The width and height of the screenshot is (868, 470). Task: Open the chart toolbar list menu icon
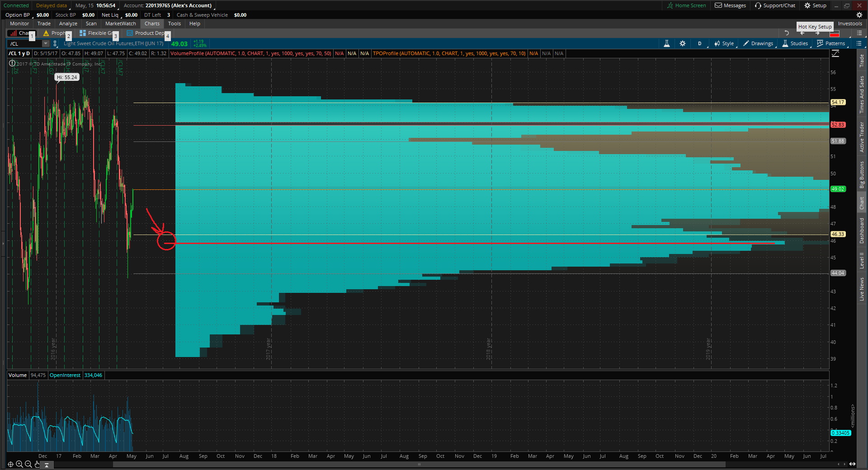click(859, 43)
